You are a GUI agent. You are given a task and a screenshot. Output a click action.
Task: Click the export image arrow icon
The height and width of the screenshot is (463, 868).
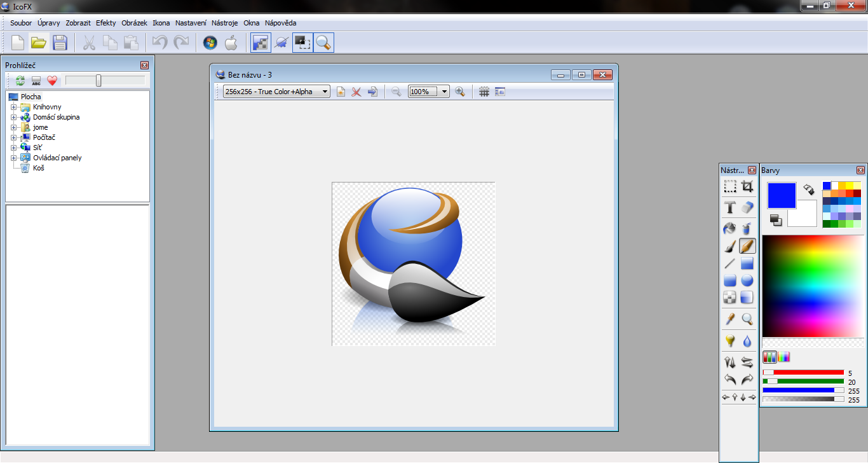[373, 92]
